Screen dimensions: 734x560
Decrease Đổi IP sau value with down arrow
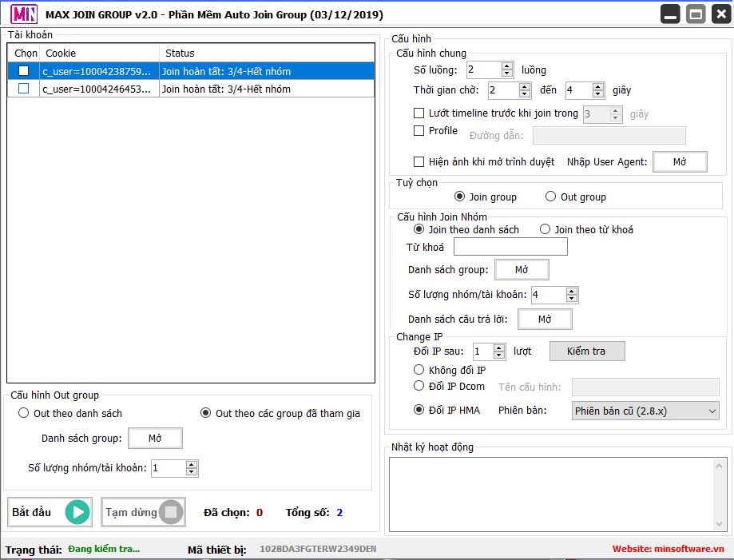click(x=499, y=355)
